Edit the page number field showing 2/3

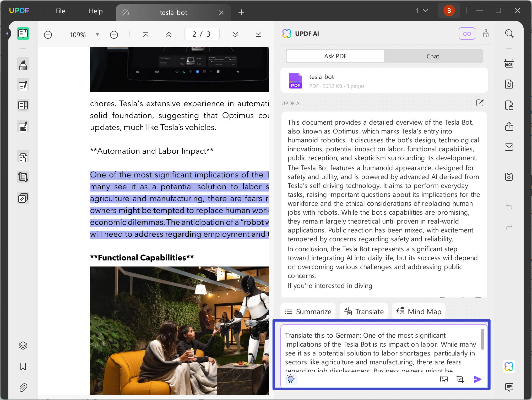point(202,34)
